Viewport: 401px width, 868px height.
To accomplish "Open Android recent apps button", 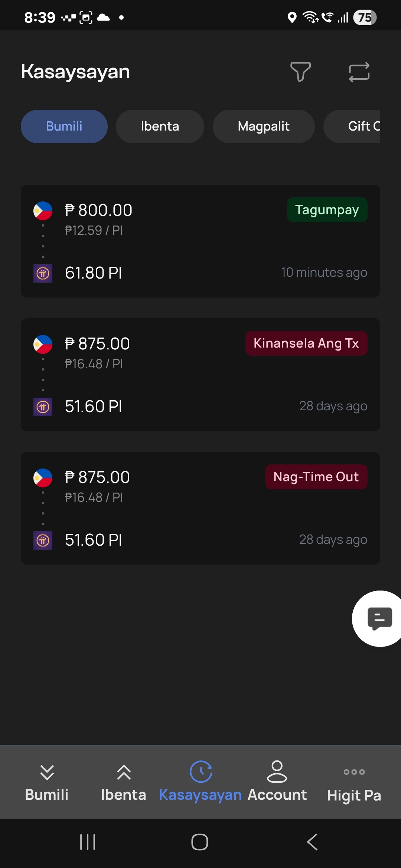I will 88,842.
